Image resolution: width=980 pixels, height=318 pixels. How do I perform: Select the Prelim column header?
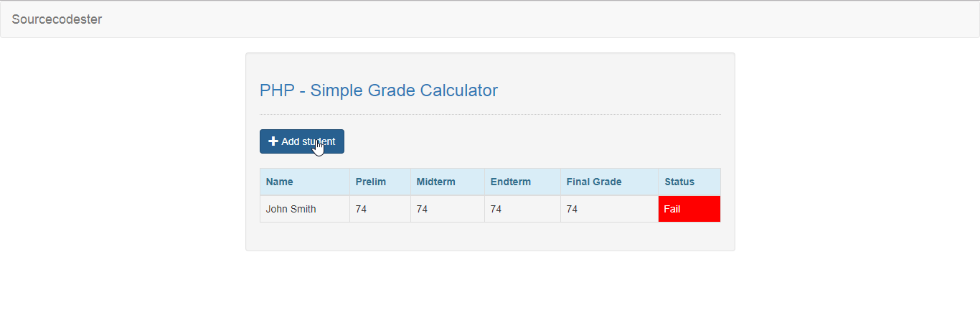(x=380, y=182)
